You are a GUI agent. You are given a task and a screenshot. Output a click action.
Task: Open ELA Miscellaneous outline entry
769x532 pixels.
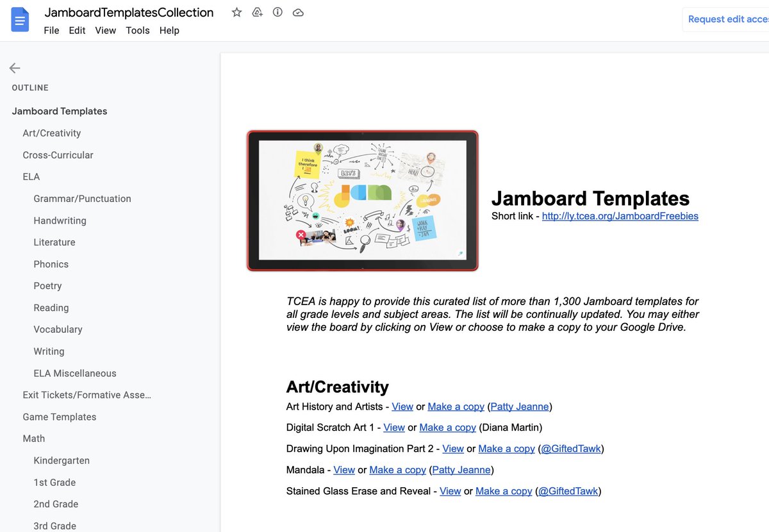point(75,372)
